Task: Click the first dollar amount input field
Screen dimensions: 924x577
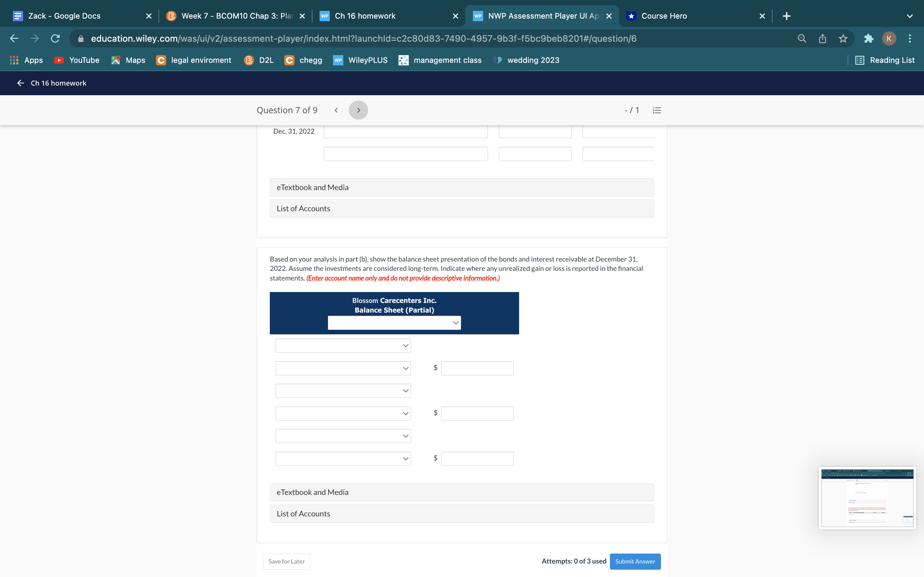Action: click(x=477, y=368)
